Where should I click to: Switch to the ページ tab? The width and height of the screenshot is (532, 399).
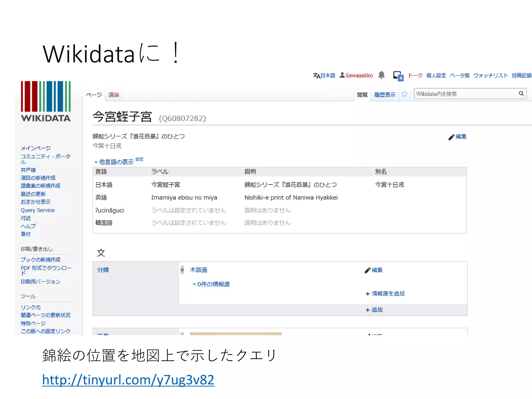coord(94,95)
